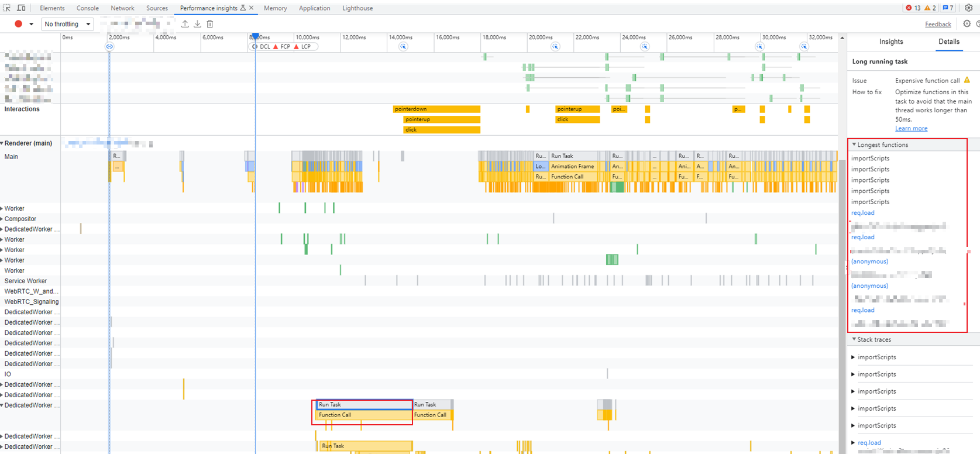Select the highlighted Run Task in DedicatedWorker track
This screenshot has height=454, width=980.
(363, 404)
